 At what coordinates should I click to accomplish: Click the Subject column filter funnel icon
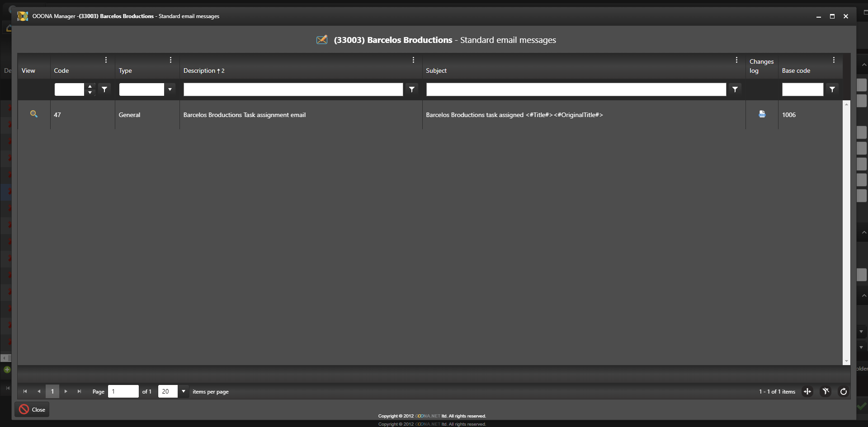[x=735, y=89]
